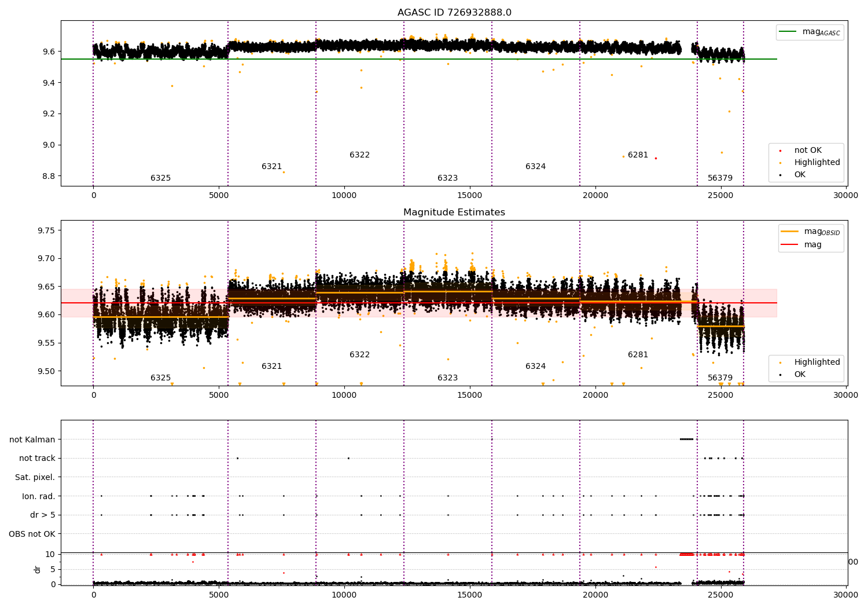Click the green mag AGASC legend line sample
The width and height of the screenshot is (868, 608).
click(788, 32)
